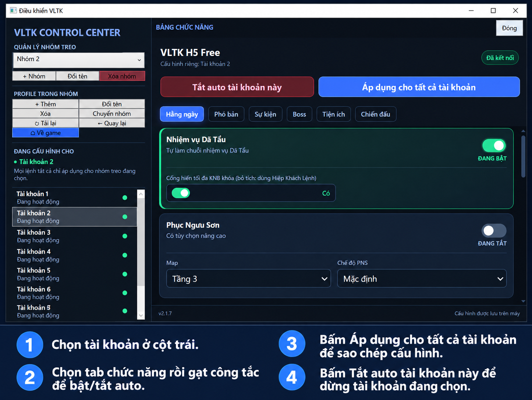The height and width of the screenshot is (400, 532).
Task: Click the Xóa profile button
Action: [46, 114]
